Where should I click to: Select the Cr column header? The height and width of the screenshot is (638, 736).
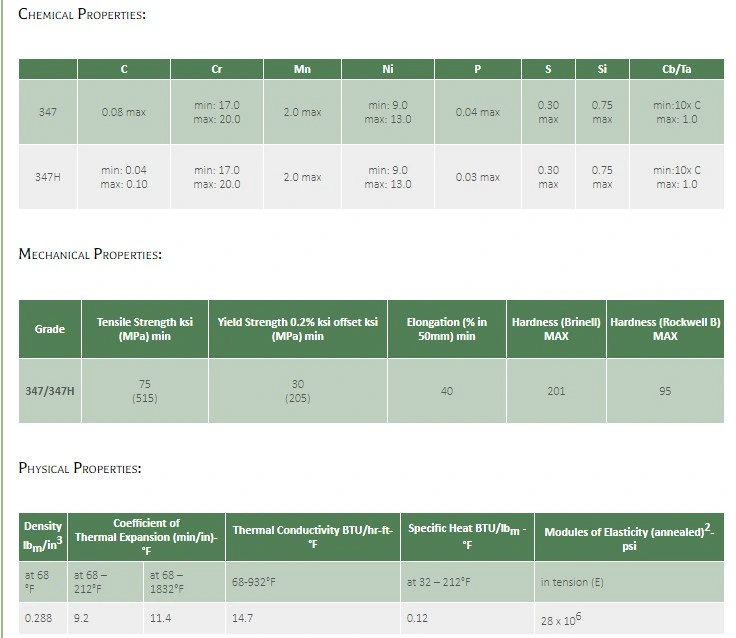coord(216,69)
